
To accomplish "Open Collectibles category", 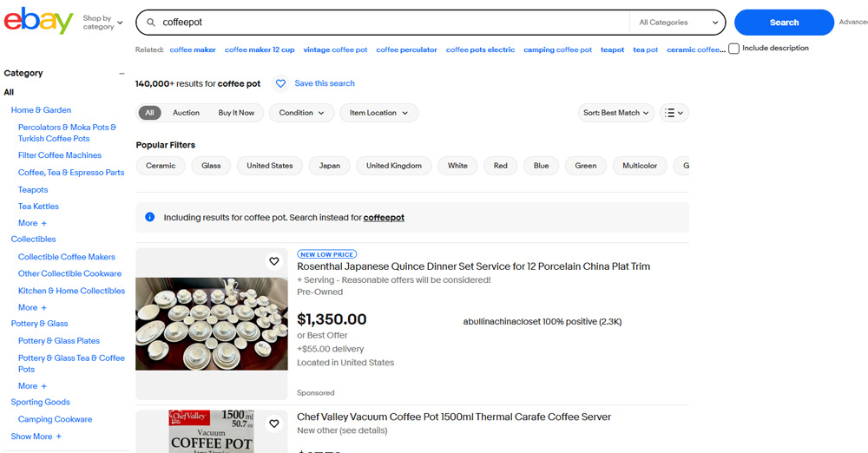I will point(33,240).
